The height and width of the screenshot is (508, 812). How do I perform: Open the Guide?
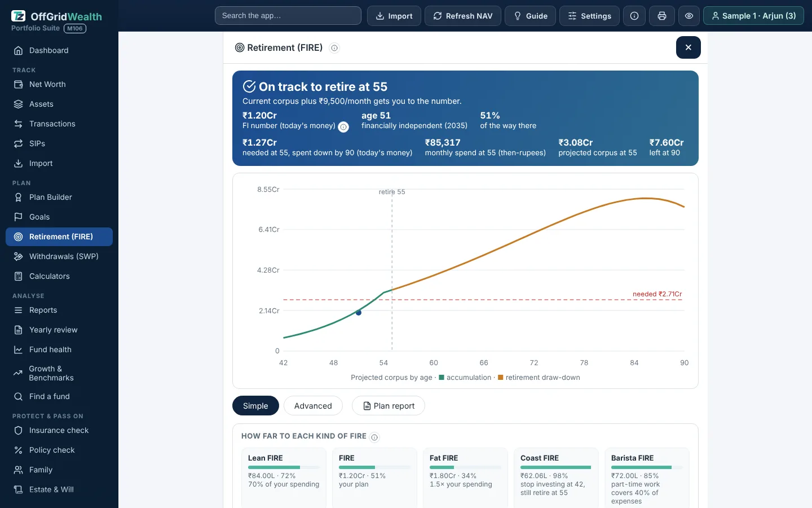[x=531, y=16]
